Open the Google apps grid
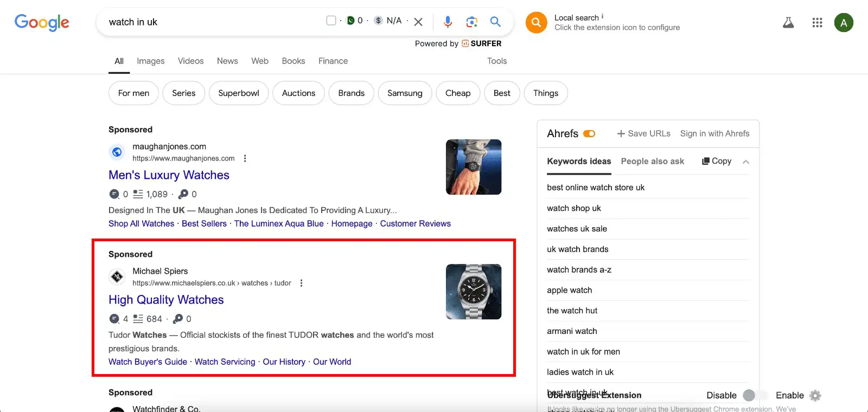 [817, 23]
